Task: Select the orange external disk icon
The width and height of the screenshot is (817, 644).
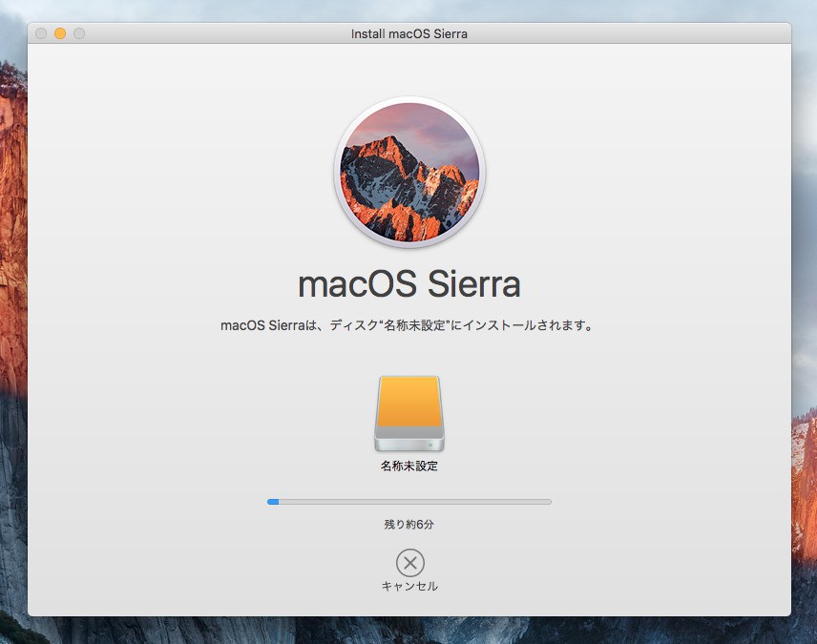Action: point(409,414)
